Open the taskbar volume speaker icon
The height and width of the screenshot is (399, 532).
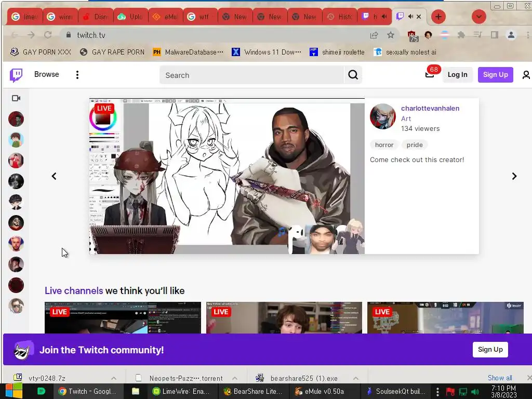[475, 392]
